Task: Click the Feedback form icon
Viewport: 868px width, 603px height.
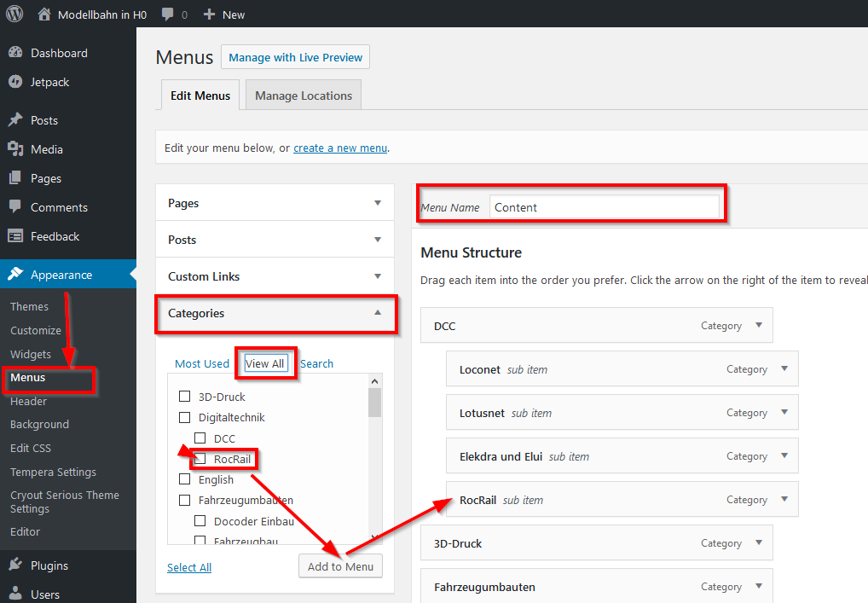Action: click(15, 236)
